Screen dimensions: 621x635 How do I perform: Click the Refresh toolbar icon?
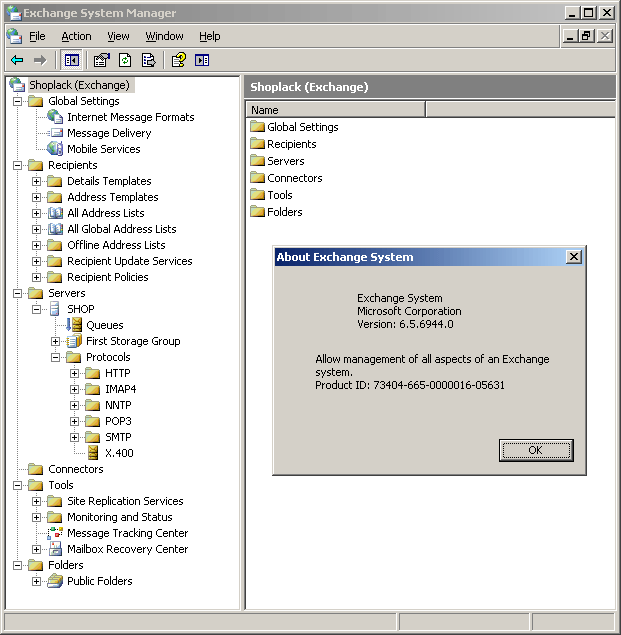(125, 60)
